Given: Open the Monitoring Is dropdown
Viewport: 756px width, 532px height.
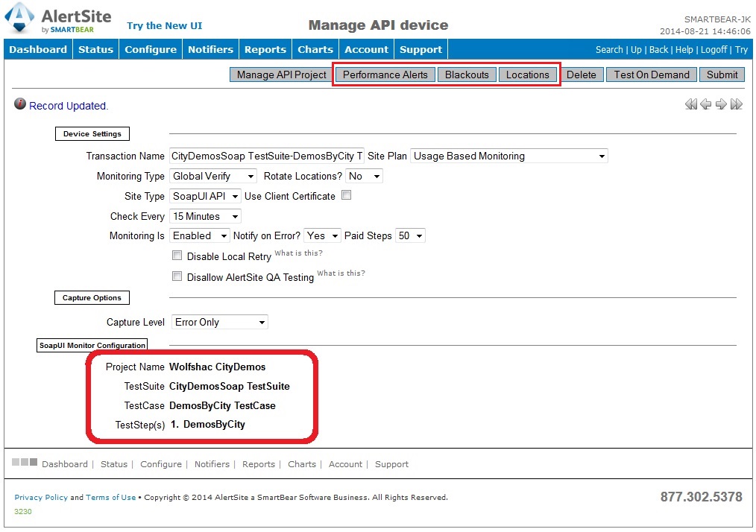Looking at the screenshot, I should click(x=199, y=235).
